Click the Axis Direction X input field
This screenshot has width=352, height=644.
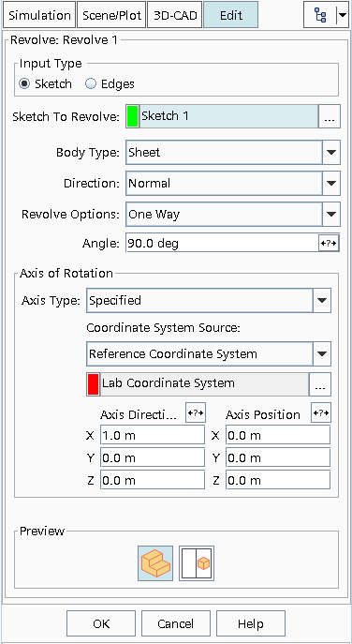click(x=153, y=435)
